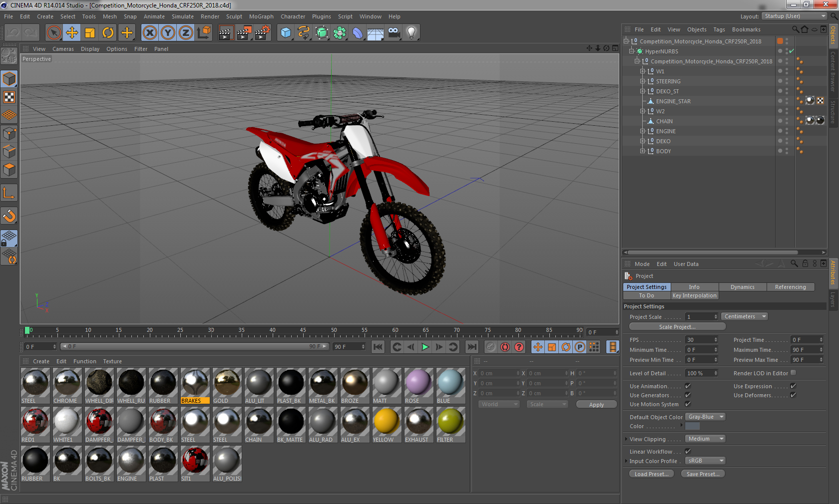
Task: Make object editable icon in left toolbar
Action: click(x=9, y=55)
